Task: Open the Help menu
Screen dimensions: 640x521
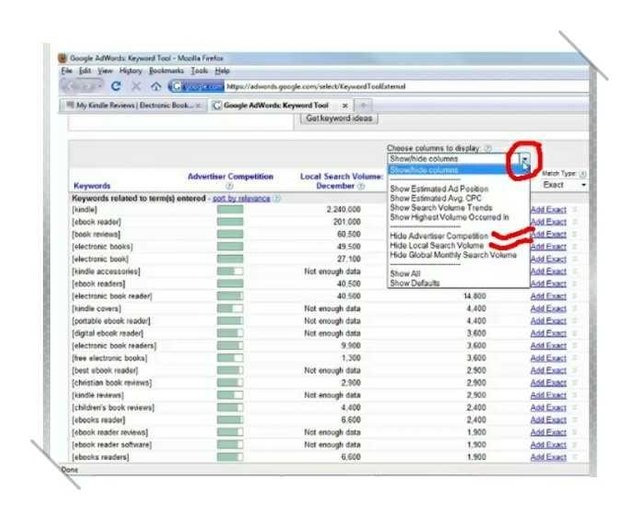Action: tap(222, 71)
